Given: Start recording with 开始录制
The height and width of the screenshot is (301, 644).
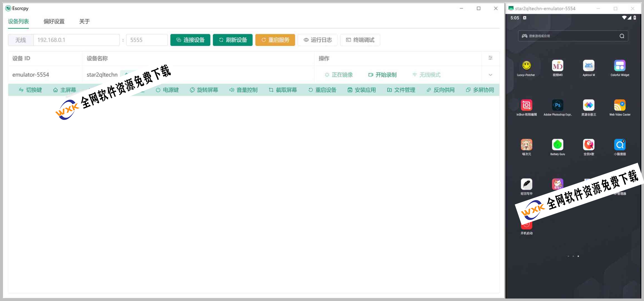Looking at the screenshot, I should click(x=382, y=75).
